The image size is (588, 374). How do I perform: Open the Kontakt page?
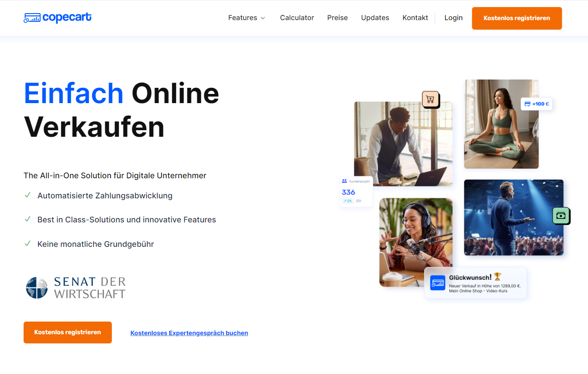415,18
